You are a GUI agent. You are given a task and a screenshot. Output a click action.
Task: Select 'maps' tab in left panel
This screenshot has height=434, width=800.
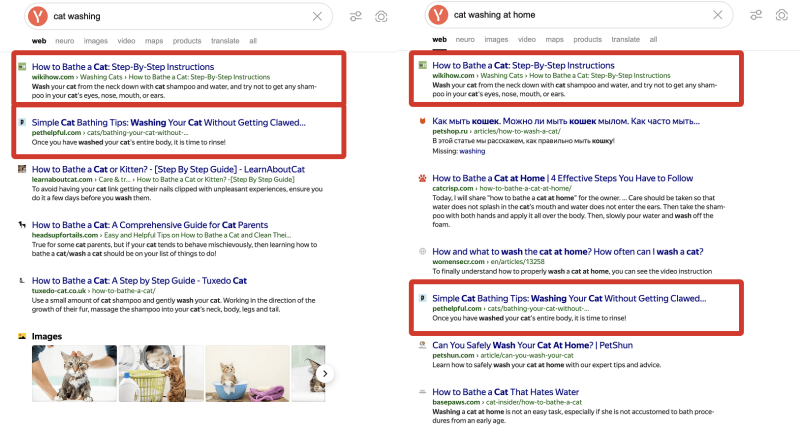tap(154, 41)
